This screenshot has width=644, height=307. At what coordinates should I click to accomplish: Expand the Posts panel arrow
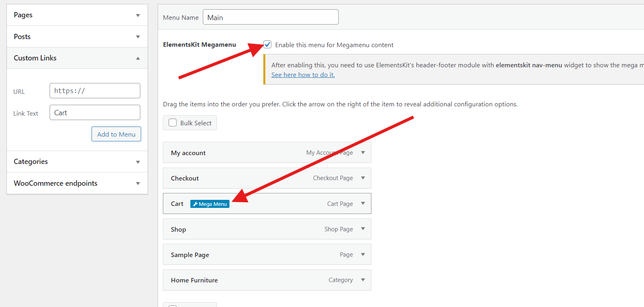(138, 37)
